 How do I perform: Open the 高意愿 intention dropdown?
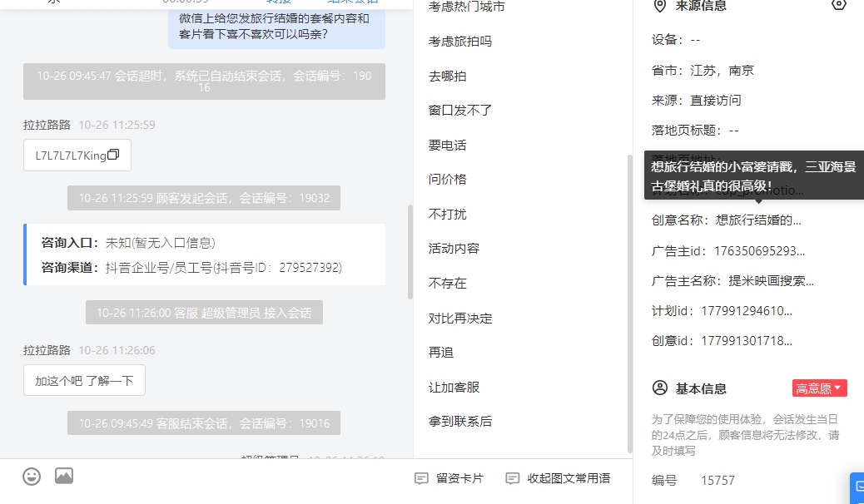[819, 388]
